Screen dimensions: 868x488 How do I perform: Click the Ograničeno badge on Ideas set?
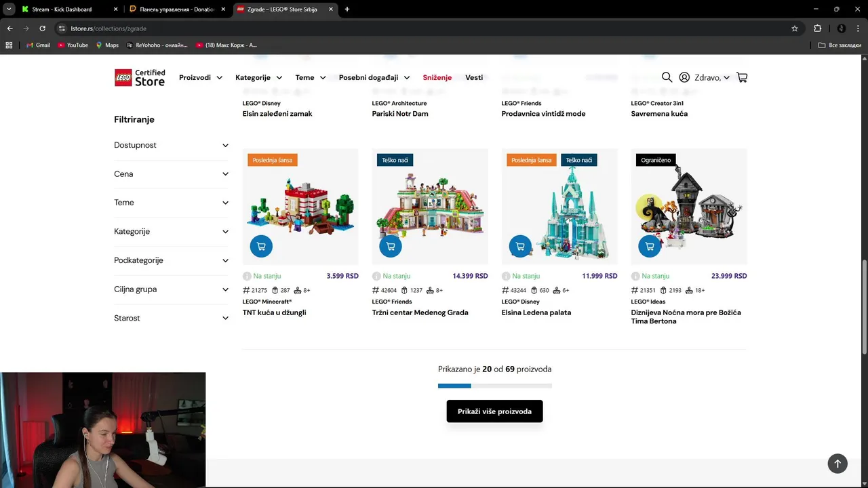(656, 160)
